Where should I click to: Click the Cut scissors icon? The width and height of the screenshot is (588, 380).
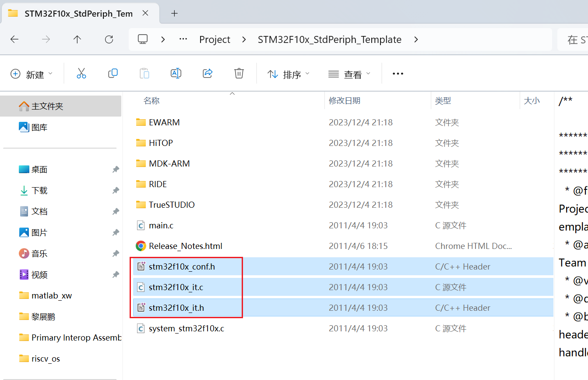81,74
